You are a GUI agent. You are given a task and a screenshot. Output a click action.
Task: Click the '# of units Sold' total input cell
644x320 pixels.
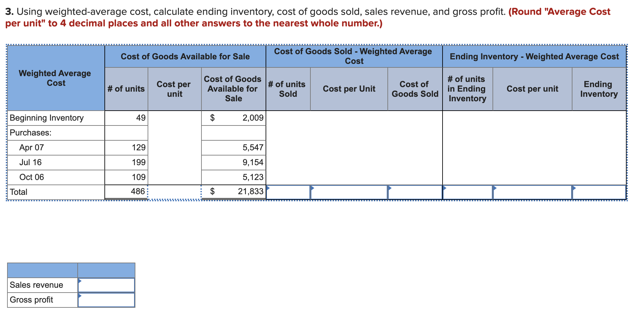pyautogui.click(x=288, y=192)
